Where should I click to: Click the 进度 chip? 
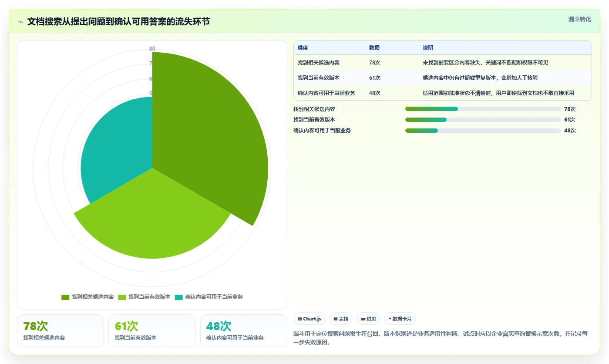(368, 319)
